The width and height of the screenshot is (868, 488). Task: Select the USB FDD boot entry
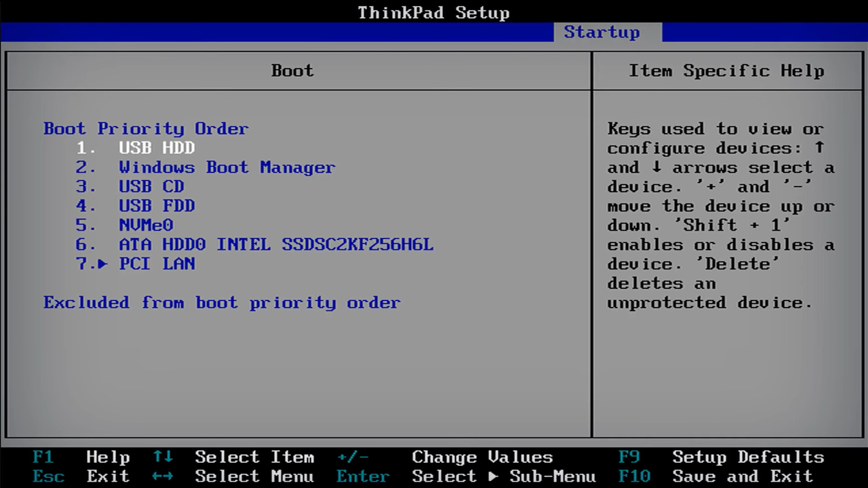156,206
